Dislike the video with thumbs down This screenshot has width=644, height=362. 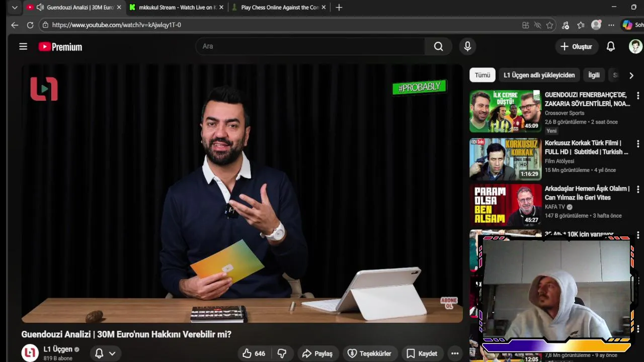(x=282, y=353)
